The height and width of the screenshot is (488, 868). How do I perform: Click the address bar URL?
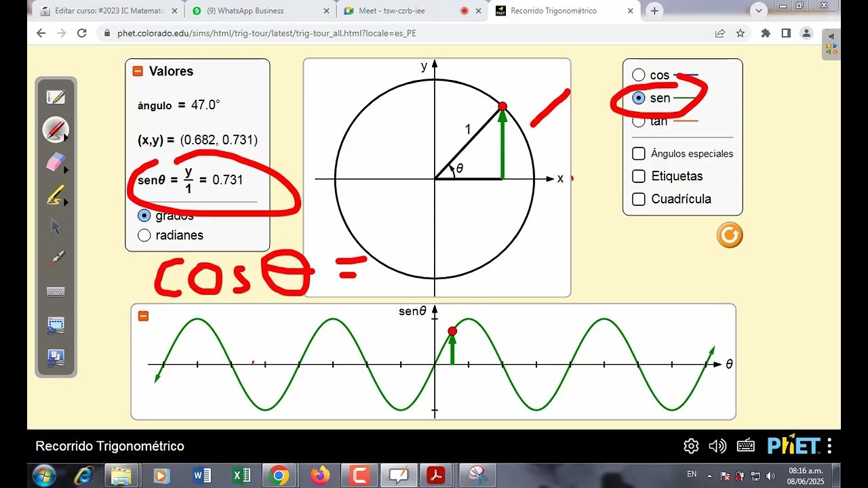(x=267, y=33)
